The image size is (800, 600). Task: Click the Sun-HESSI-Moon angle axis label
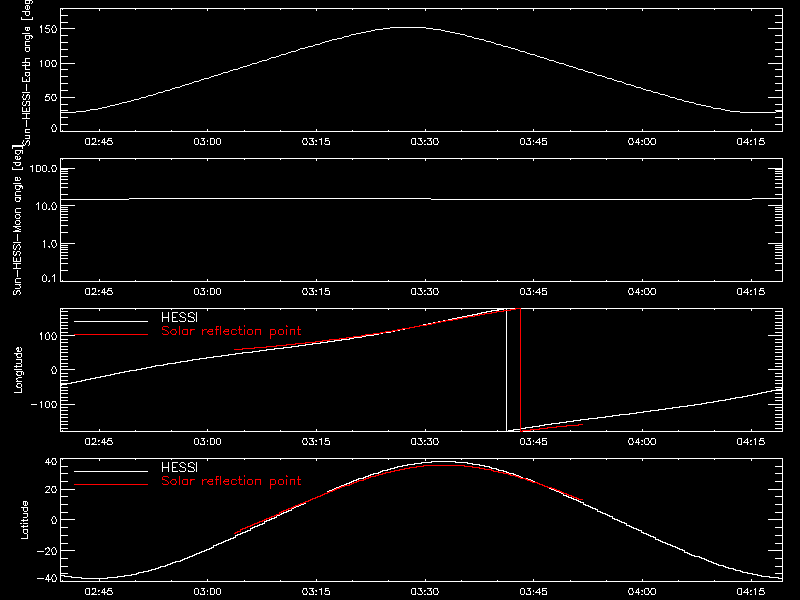[x=18, y=220]
